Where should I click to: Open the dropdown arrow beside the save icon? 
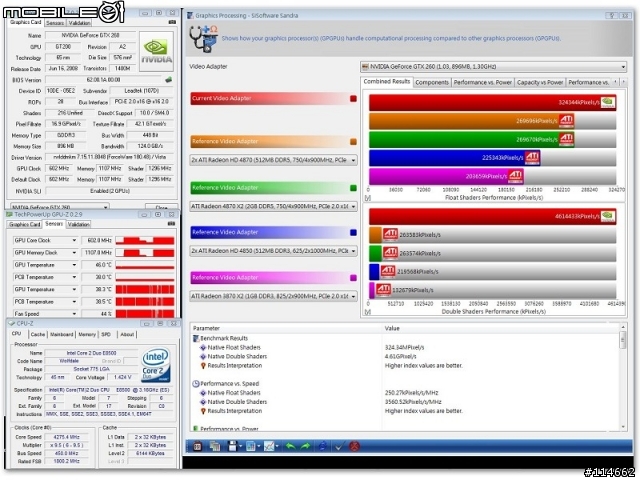click(240, 446)
